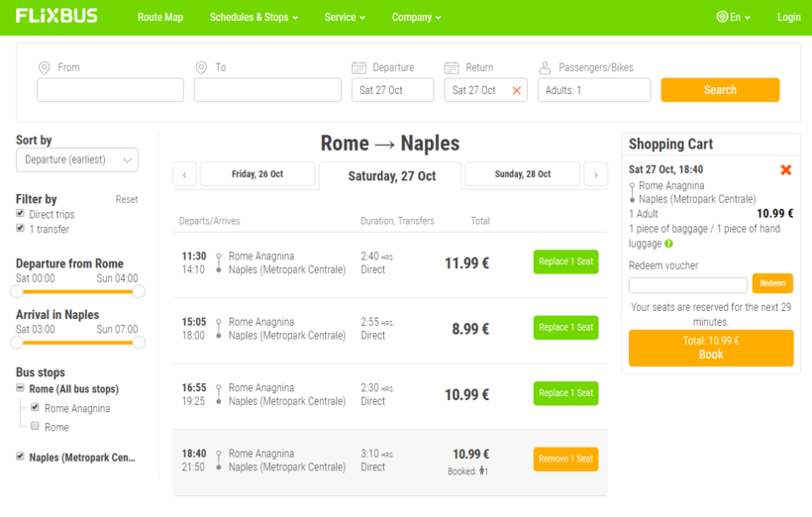Viewport: 812px width, 517px height.
Task: Expand the Schedules & Stops menu
Action: coord(254,17)
